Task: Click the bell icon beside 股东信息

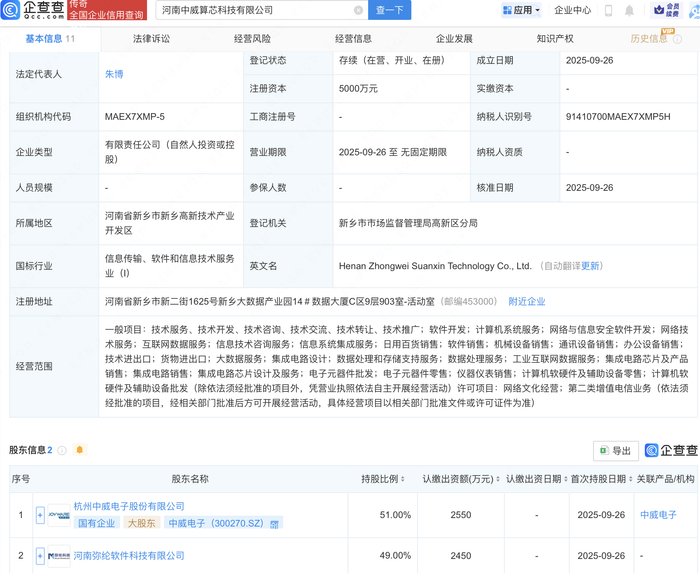Action: pos(81,450)
